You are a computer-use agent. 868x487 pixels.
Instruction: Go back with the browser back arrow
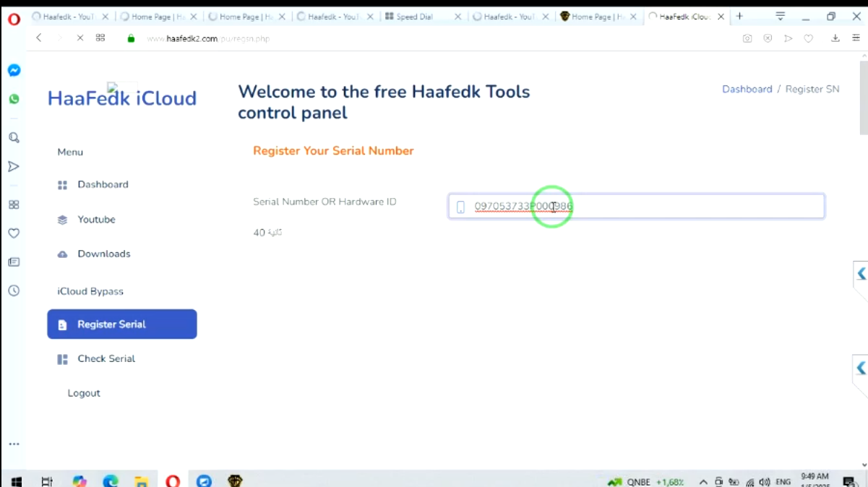point(39,38)
